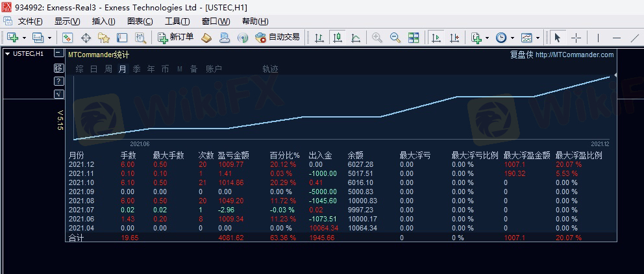644x274 pixels.
Task: Switch chart to candlestick mode
Action: pos(337,38)
